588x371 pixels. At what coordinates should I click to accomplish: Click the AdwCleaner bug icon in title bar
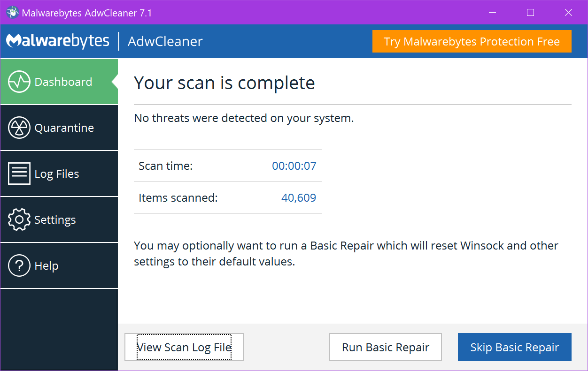pos(13,13)
